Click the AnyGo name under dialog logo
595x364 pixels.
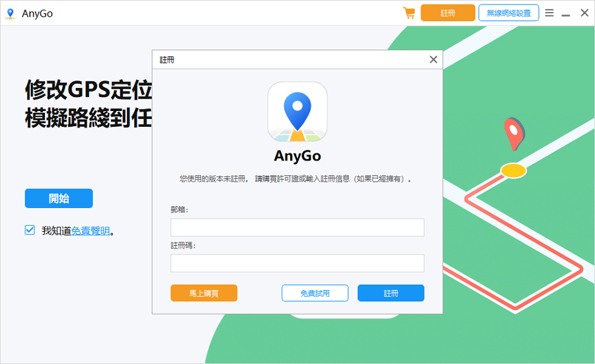(297, 156)
